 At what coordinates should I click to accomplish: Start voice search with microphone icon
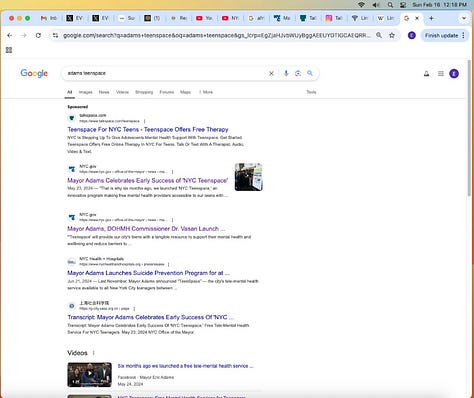[x=286, y=73]
